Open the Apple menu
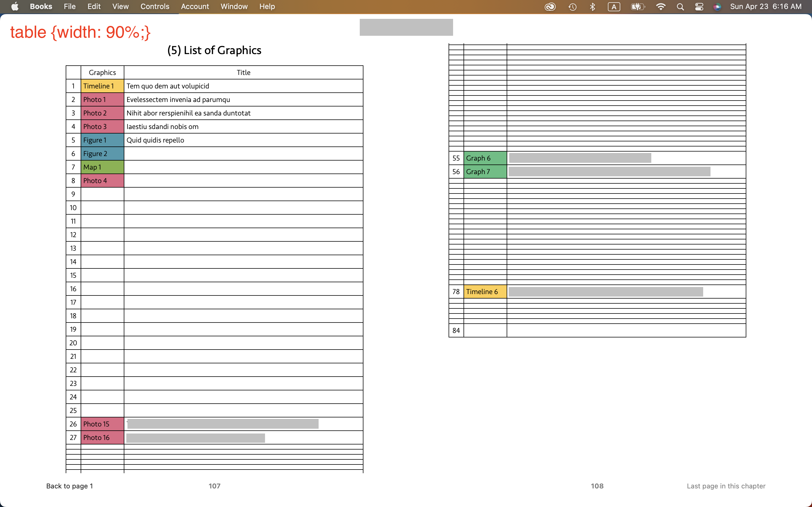 (14, 6)
